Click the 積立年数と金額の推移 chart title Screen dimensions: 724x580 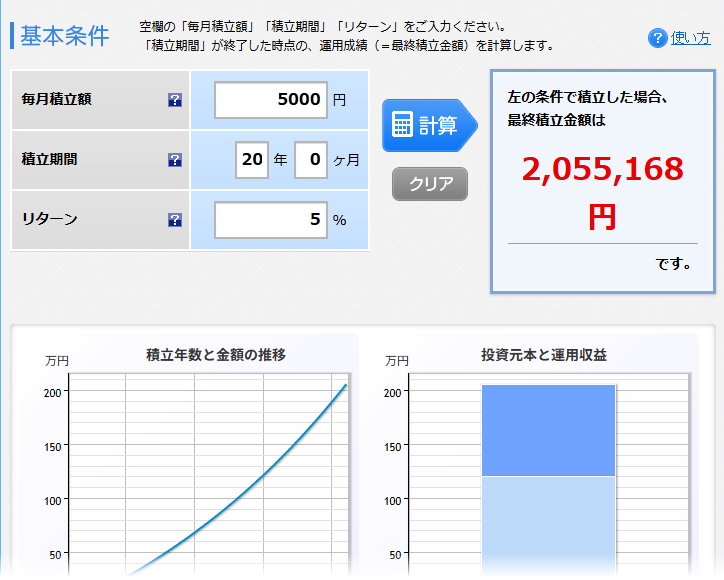(x=216, y=355)
